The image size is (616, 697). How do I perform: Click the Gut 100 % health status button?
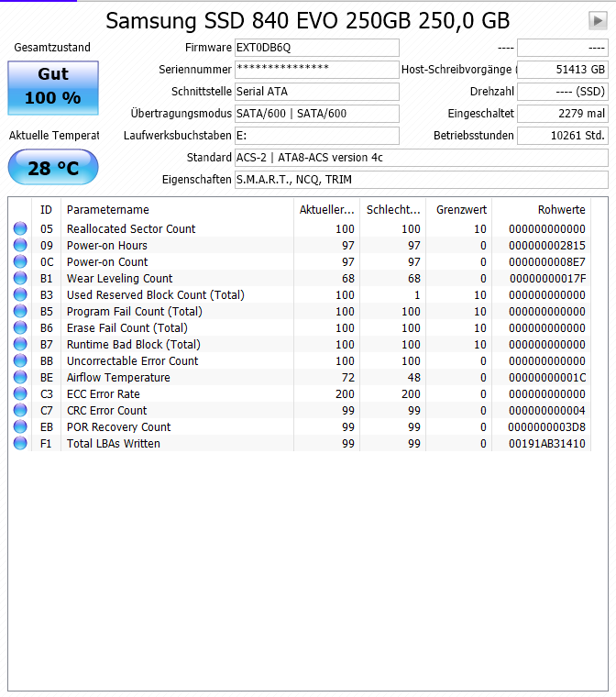pos(53,88)
